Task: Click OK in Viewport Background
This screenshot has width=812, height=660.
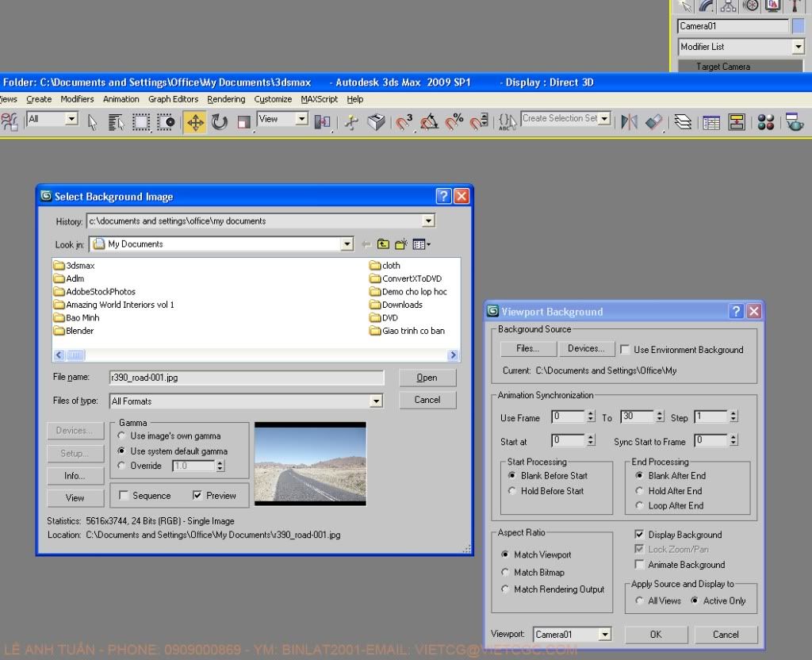Action: [x=656, y=634]
